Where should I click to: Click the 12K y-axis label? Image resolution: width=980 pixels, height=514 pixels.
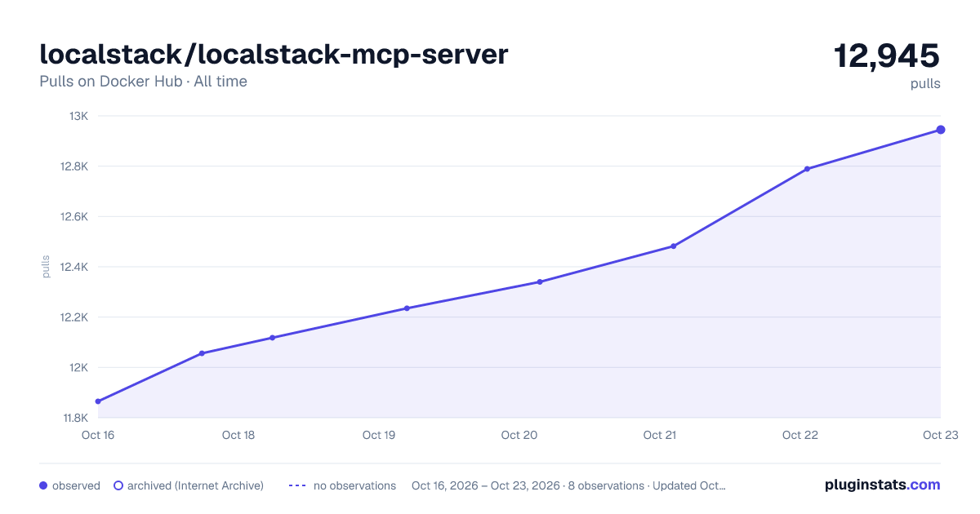pyautogui.click(x=79, y=367)
